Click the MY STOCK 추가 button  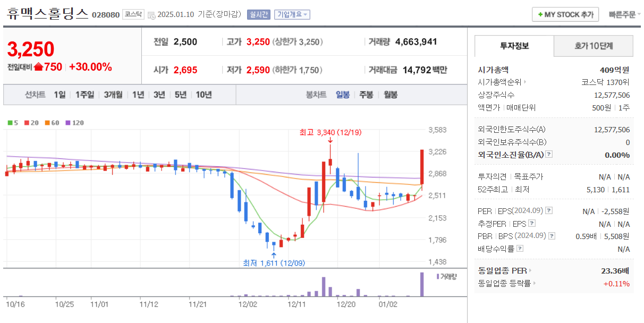[565, 14]
